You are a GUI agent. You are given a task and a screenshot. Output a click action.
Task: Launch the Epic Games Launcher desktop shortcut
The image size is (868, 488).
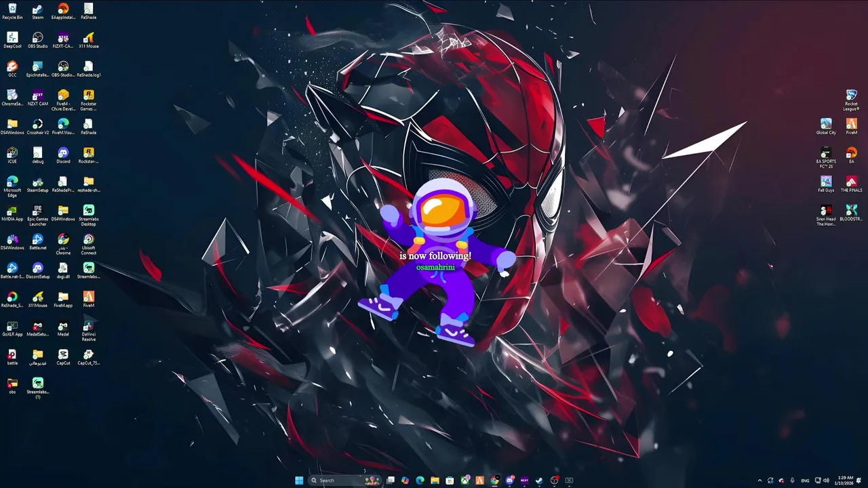coord(37,216)
